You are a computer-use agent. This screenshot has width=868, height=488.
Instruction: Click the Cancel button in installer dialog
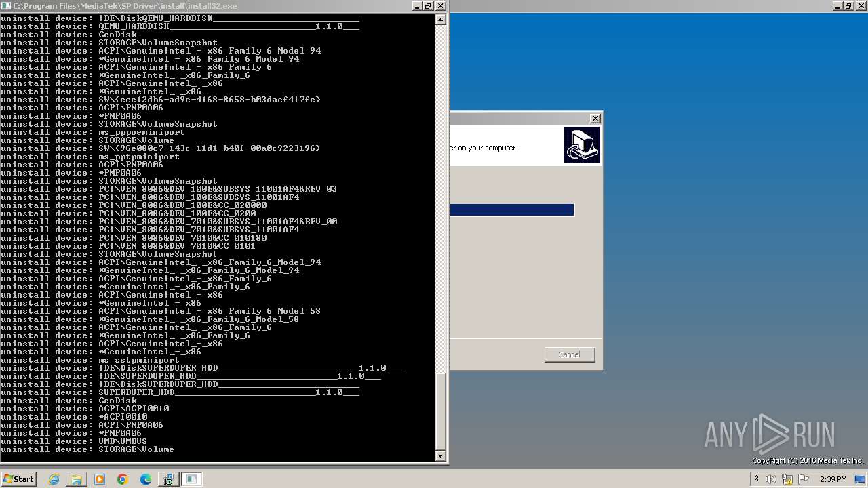[570, 354]
